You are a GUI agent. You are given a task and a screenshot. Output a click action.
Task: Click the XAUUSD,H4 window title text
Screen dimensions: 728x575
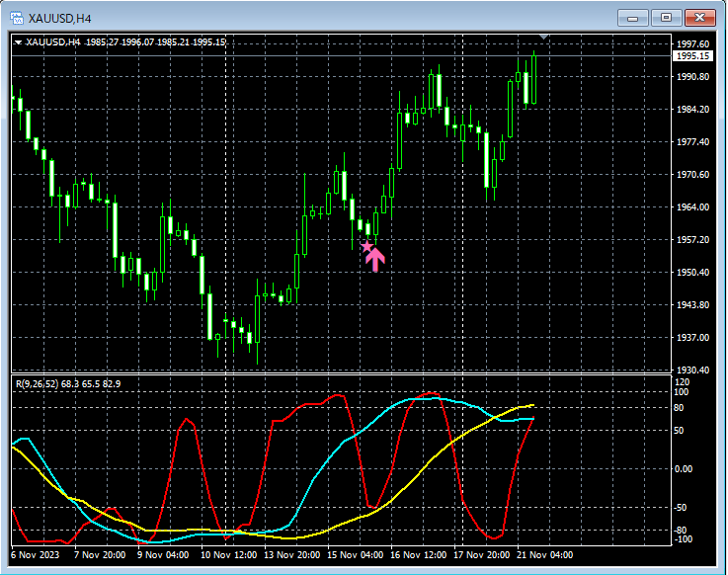60,19
